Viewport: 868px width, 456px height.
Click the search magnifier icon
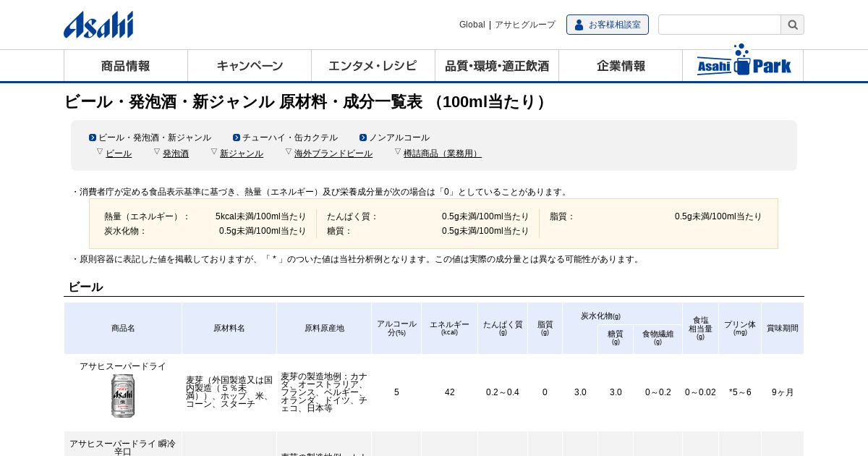point(792,25)
